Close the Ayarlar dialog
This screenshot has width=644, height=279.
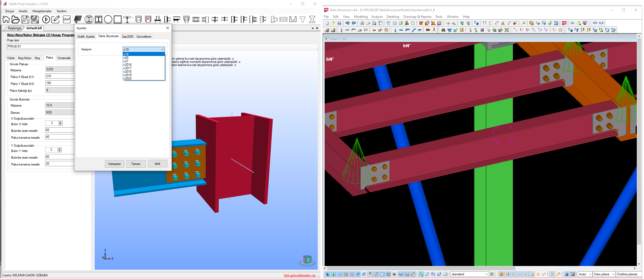click(x=168, y=28)
